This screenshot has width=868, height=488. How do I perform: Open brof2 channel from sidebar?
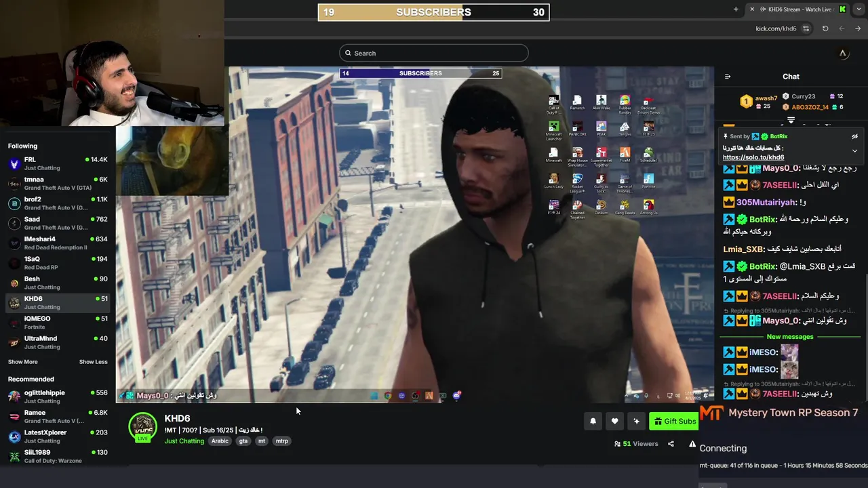tap(58, 203)
